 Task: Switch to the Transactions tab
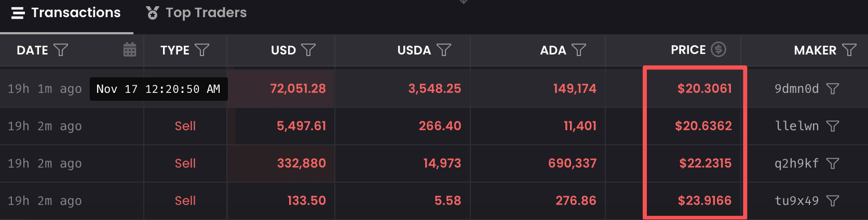66,13
